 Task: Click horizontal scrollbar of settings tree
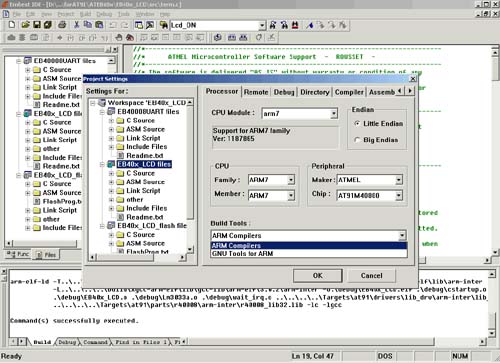(137, 257)
